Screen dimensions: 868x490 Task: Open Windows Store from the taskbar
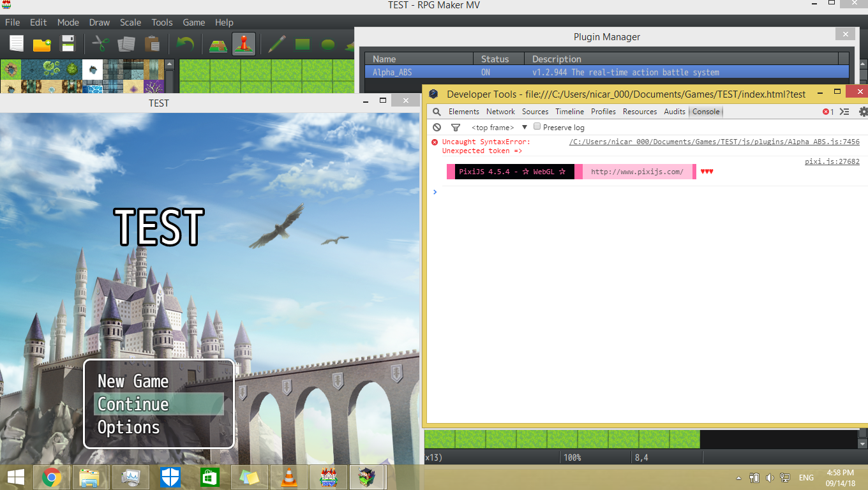coord(209,477)
